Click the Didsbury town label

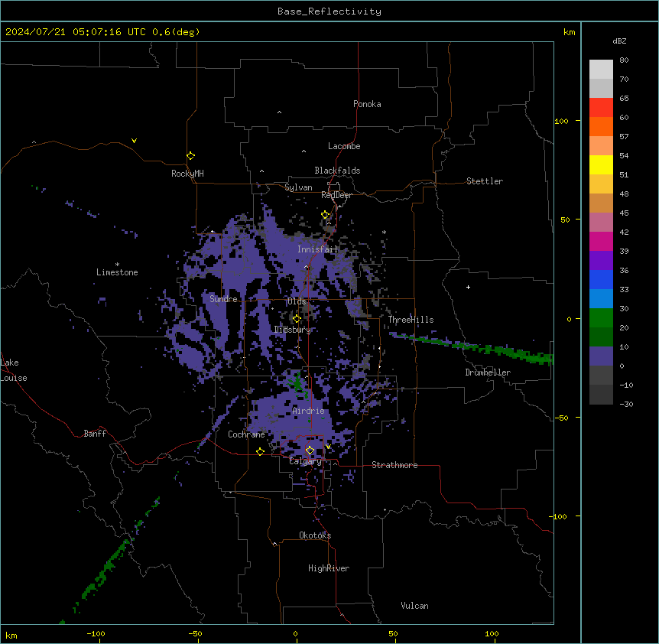[x=292, y=330]
